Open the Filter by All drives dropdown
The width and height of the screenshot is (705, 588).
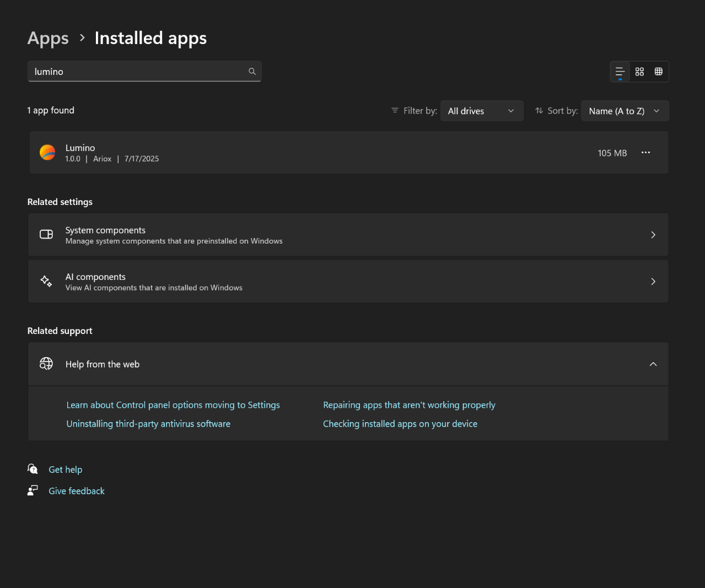[482, 111]
